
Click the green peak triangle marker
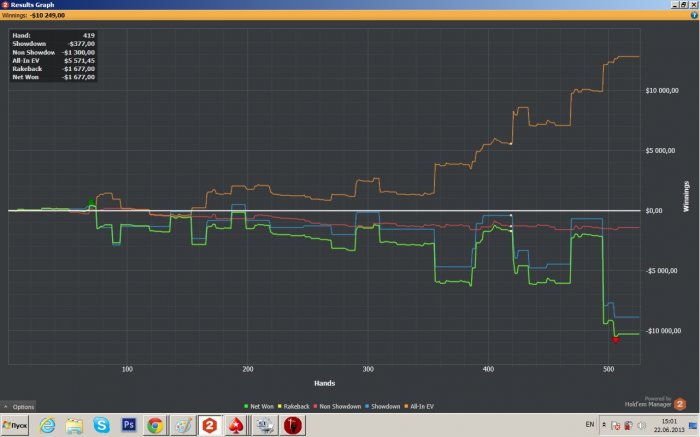coord(92,202)
